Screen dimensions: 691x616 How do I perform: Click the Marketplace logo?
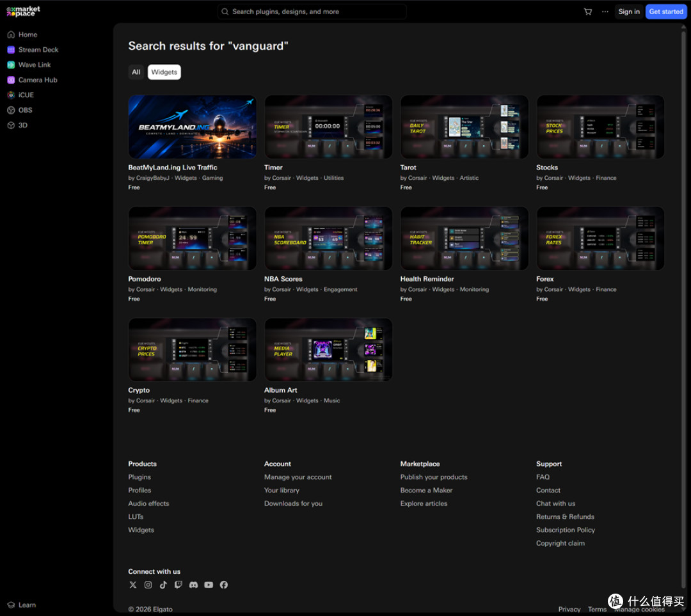click(24, 11)
